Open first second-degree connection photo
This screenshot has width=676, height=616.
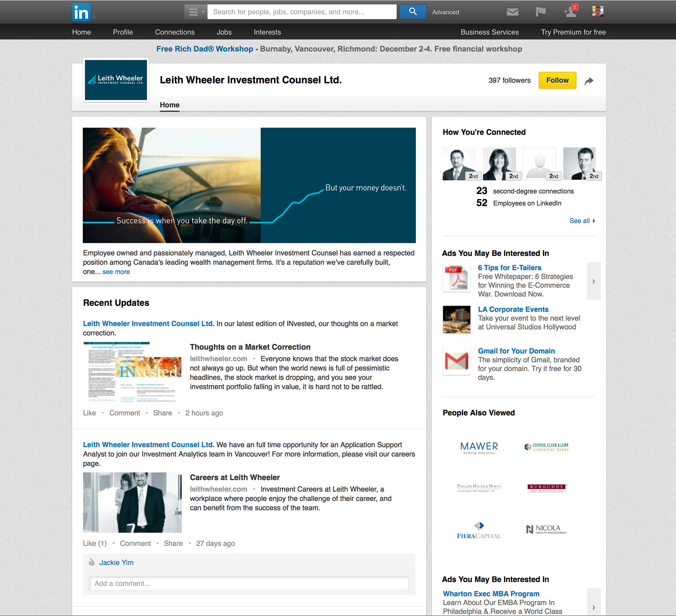459,164
